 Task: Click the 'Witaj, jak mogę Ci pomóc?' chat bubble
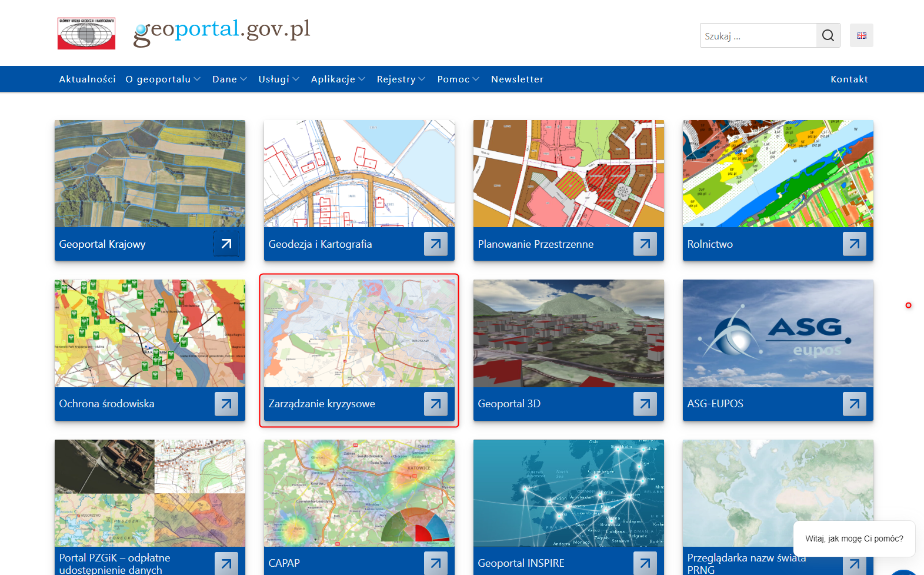[x=854, y=539]
